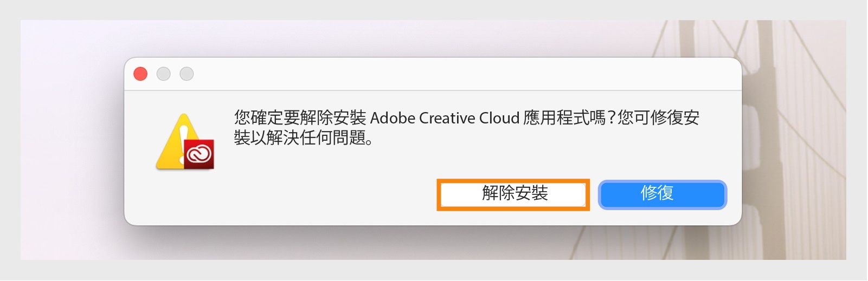This screenshot has width=868, height=281.
Task: Click the 您可修復安 text at line end
Action: [x=659, y=118]
